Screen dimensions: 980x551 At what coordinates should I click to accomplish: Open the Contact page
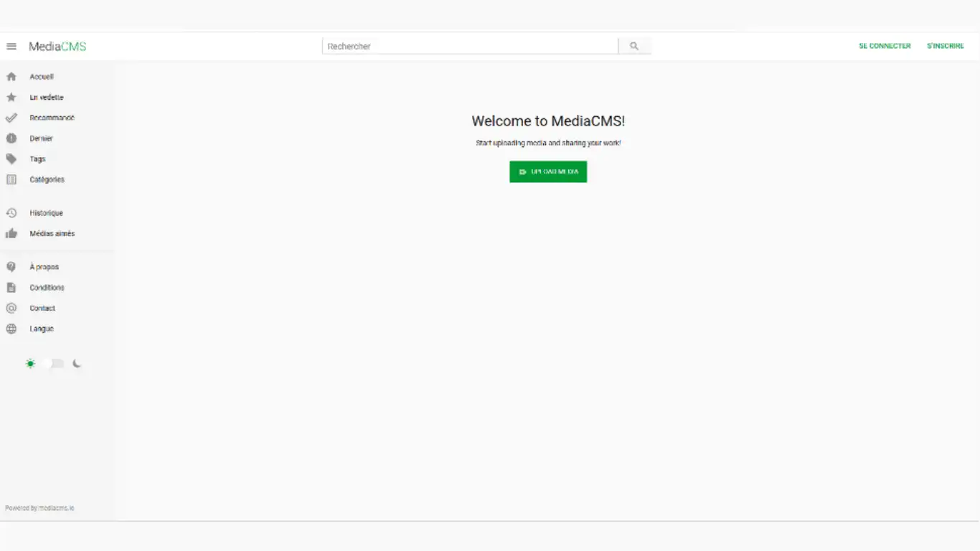tap(42, 308)
